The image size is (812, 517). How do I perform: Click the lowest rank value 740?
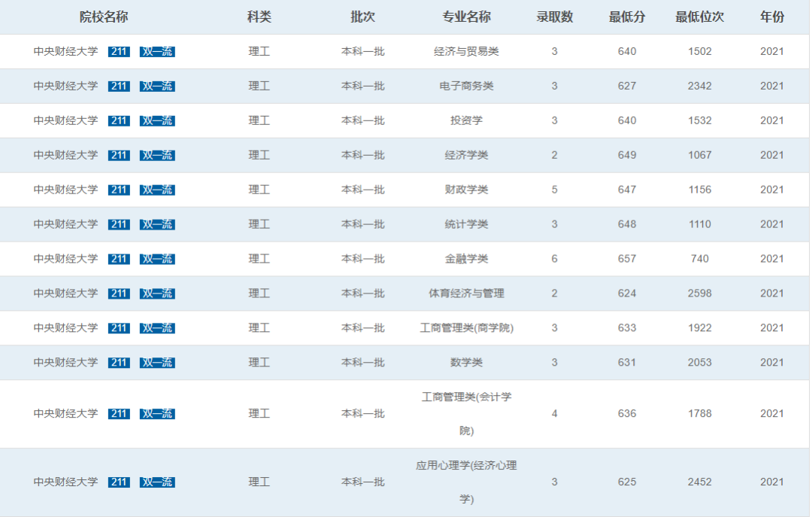pos(700,259)
